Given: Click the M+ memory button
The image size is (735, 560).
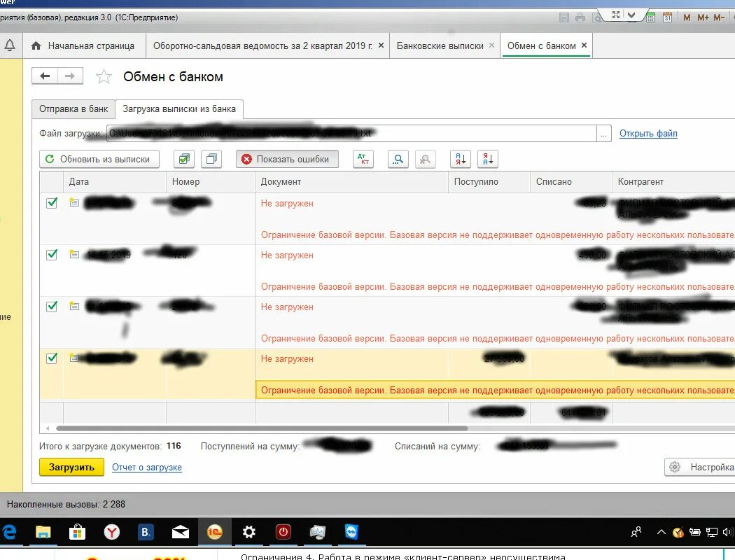Looking at the screenshot, I should coord(703,17).
